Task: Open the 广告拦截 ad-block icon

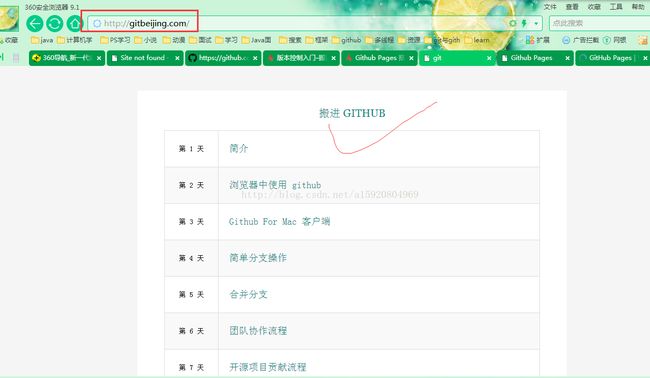Action: [581, 40]
